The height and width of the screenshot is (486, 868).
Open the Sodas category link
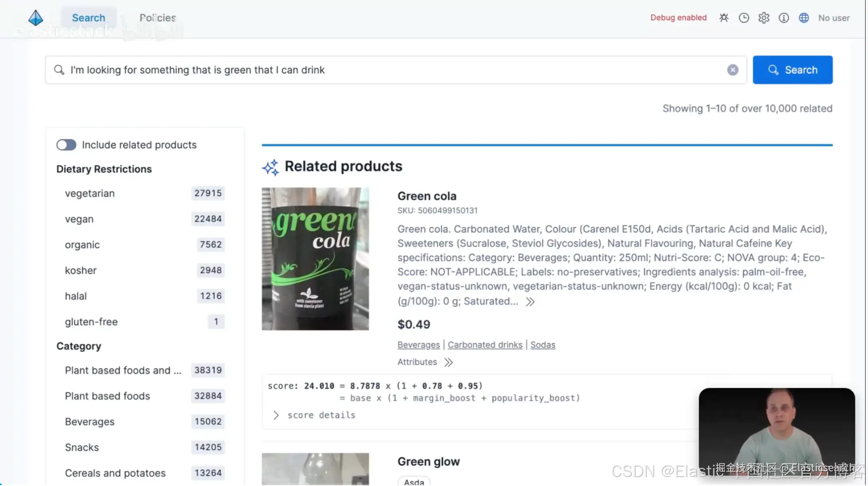(543, 345)
